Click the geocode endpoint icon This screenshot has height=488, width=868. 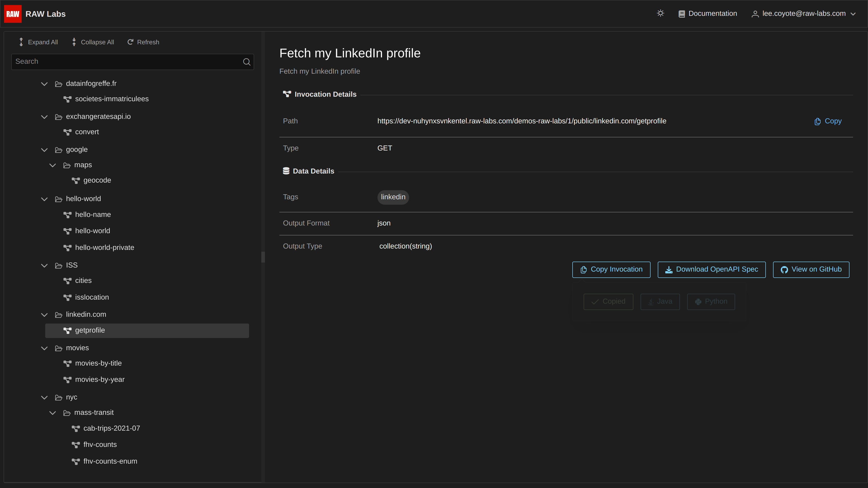coord(76,181)
